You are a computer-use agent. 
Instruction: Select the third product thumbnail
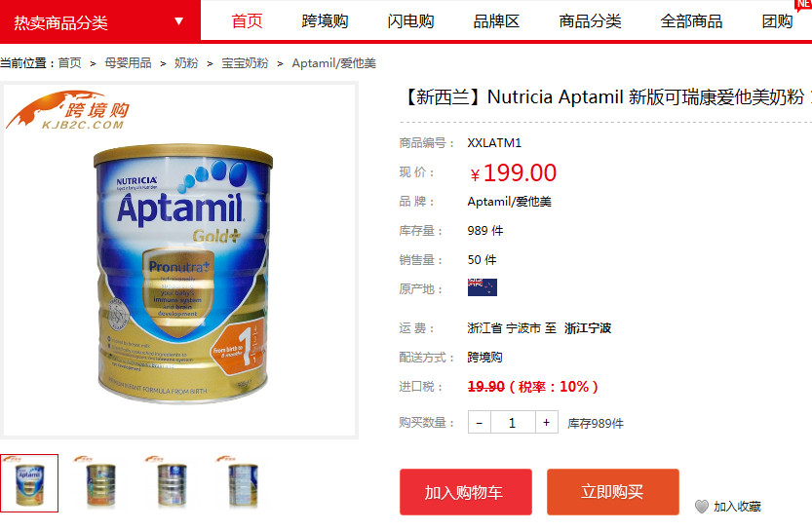[x=172, y=483]
